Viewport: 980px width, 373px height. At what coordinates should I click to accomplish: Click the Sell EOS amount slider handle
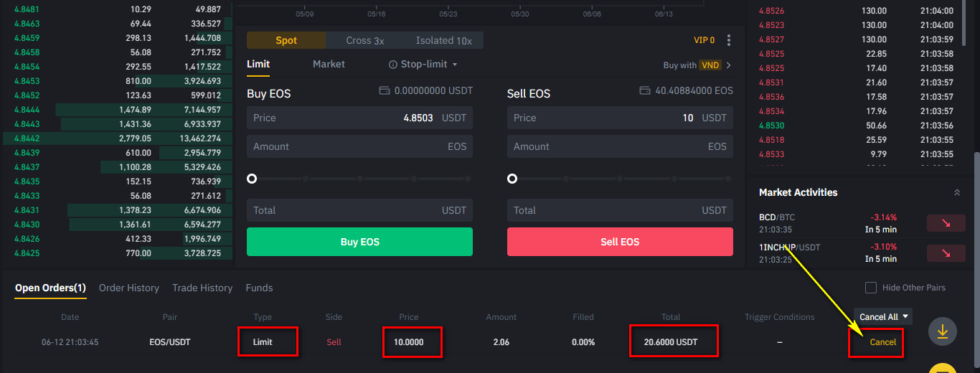(512, 179)
